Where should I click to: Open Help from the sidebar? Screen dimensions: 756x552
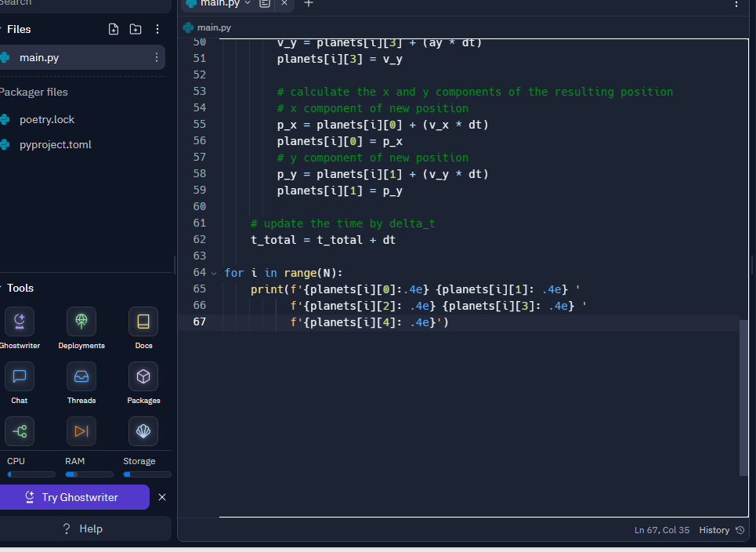point(86,528)
